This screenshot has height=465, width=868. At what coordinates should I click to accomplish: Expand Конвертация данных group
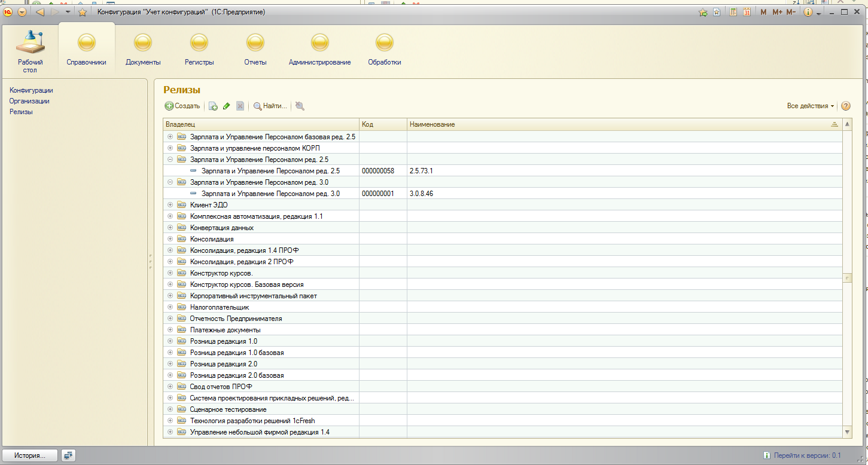click(x=170, y=228)
